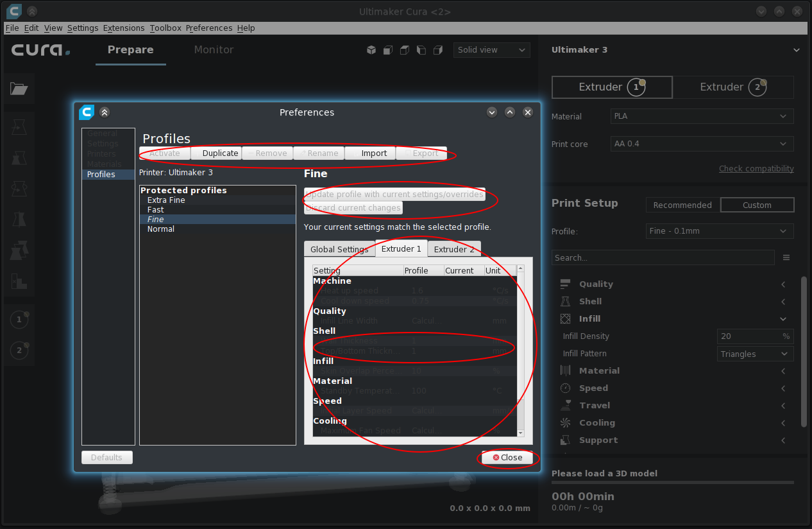Open the Preferences menu

[x=209, y=28]
